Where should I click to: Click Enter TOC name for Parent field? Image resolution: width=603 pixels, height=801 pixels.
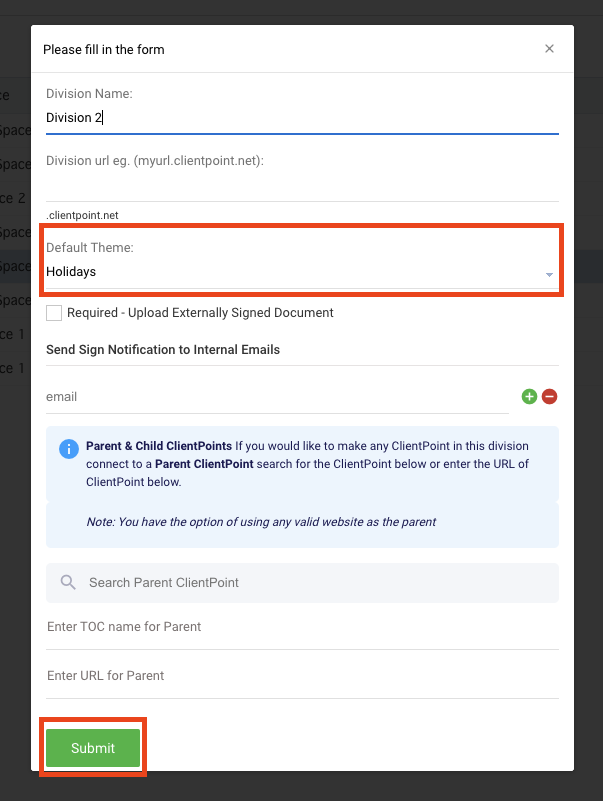coord(303,627)
